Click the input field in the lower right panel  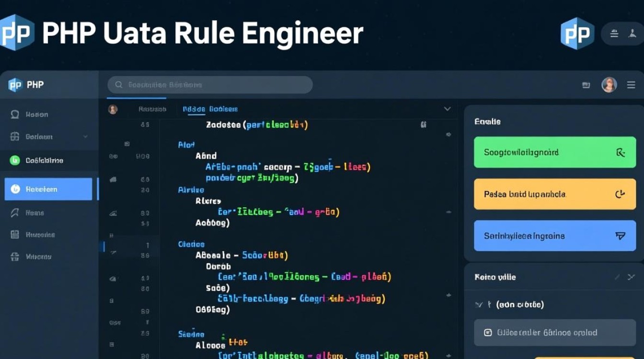point(554,333)
